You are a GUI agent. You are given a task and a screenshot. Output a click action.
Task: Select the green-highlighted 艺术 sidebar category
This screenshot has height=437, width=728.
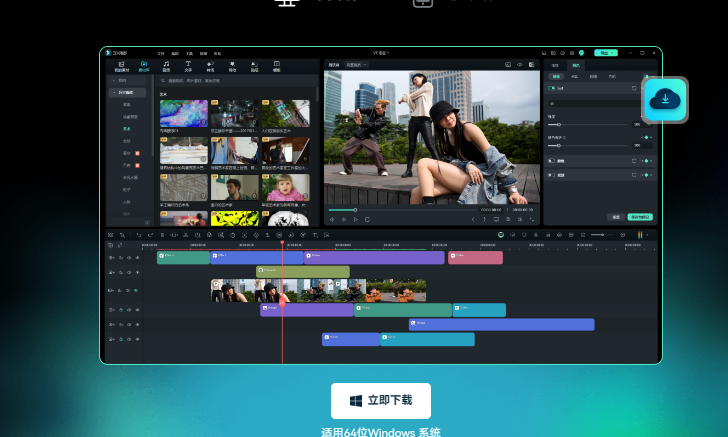(x=127, y=129)
